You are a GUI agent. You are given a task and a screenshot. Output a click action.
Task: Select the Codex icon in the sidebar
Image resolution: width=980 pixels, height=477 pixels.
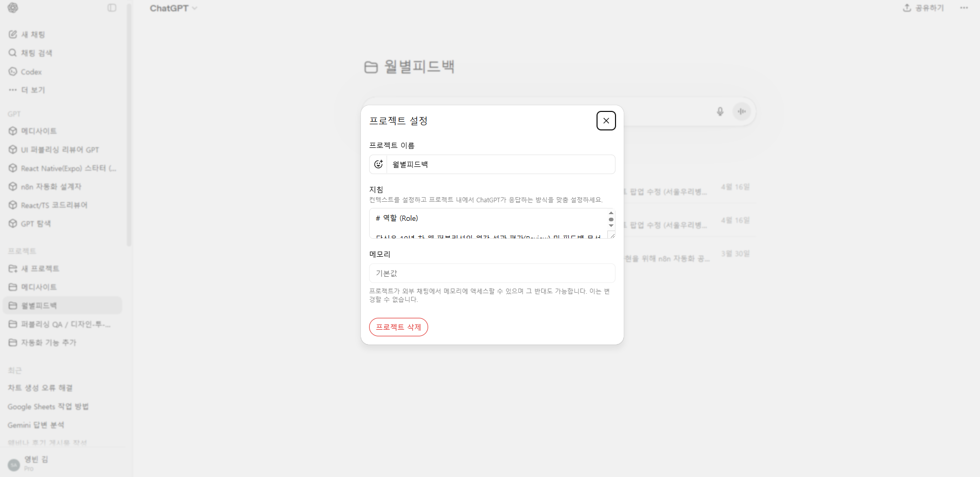[13, 71]
